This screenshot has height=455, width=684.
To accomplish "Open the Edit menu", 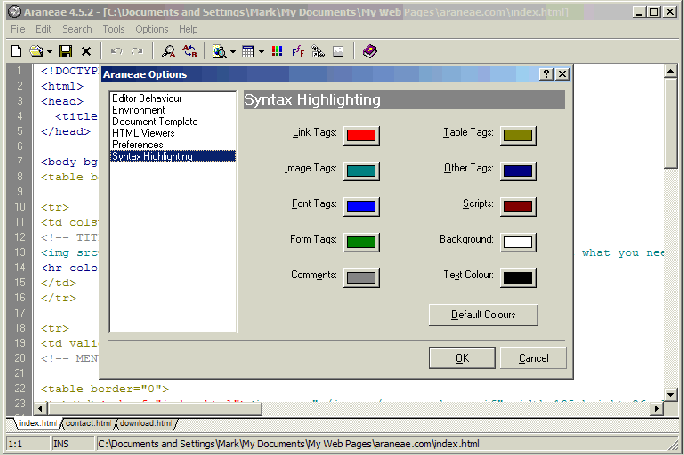I will 43,29.
